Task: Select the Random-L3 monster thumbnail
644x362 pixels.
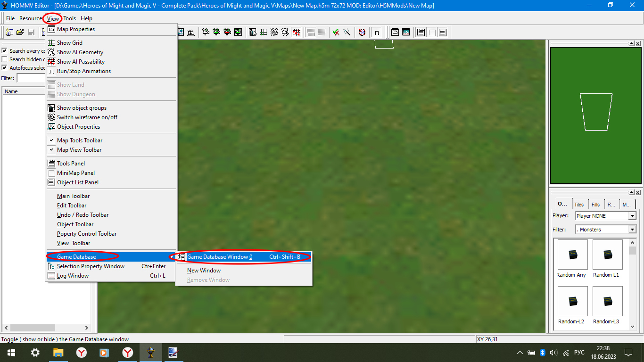Action: click(607, 301)
